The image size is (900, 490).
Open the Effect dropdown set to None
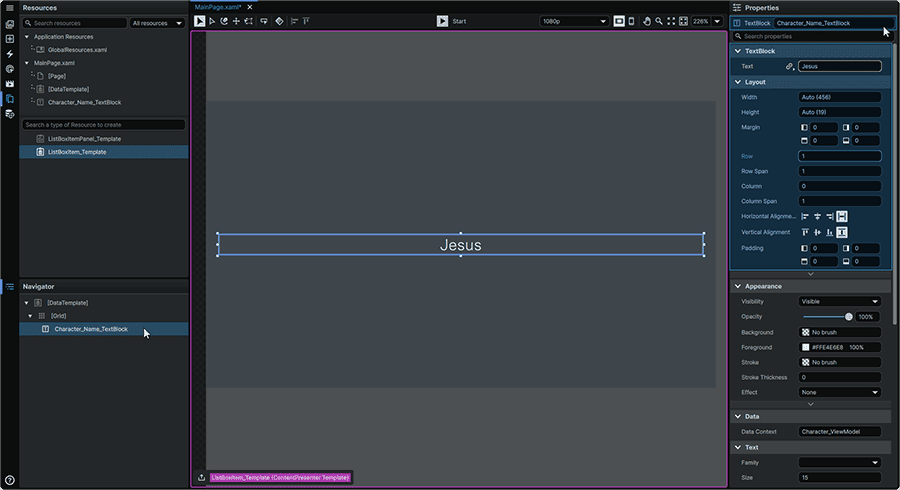[840, 392]
